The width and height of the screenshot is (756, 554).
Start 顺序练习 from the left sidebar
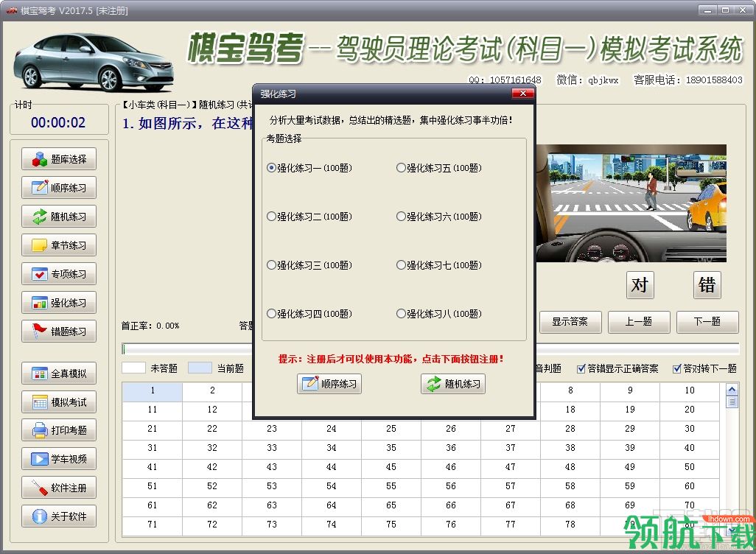tap(59, 188)
